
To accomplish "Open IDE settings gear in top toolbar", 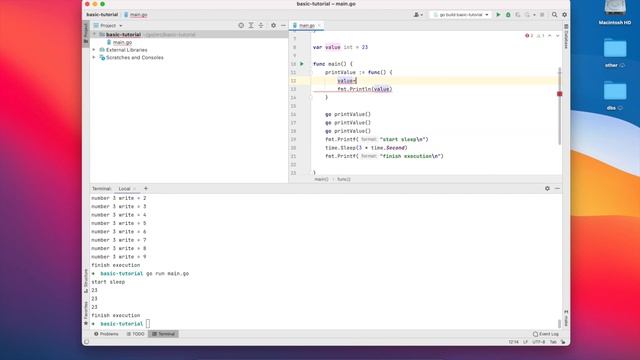I will click(x=564, y=15).
